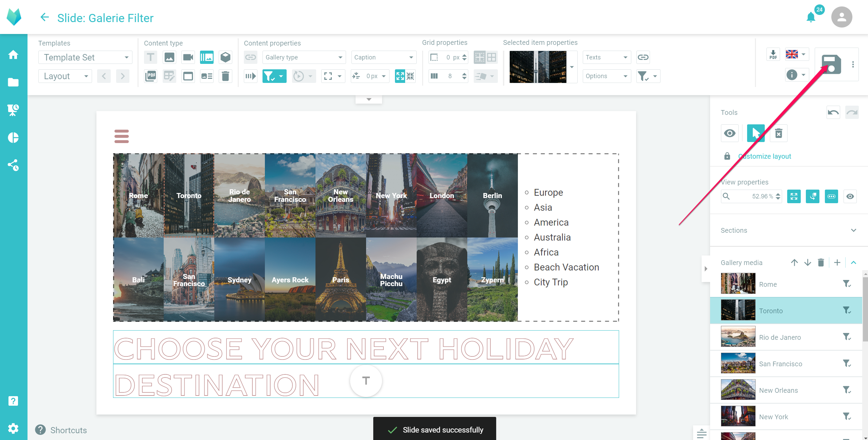868x440 pixels.
Task: Open the Layout dropdown
Action: coord(65,76)
